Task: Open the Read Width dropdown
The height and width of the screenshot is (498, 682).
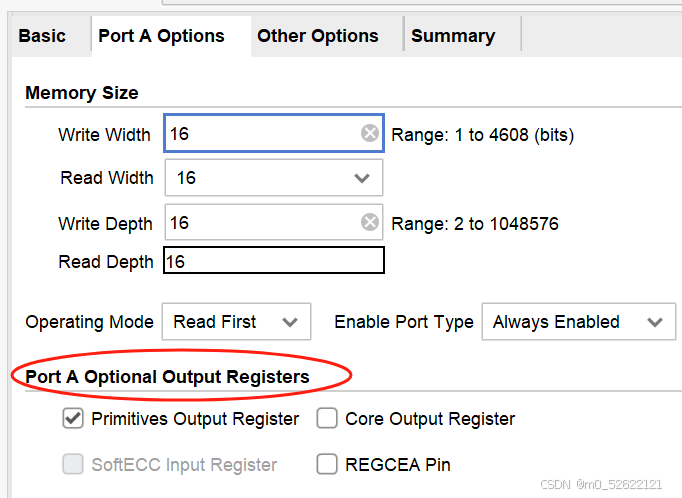Action: coord(273,178)
